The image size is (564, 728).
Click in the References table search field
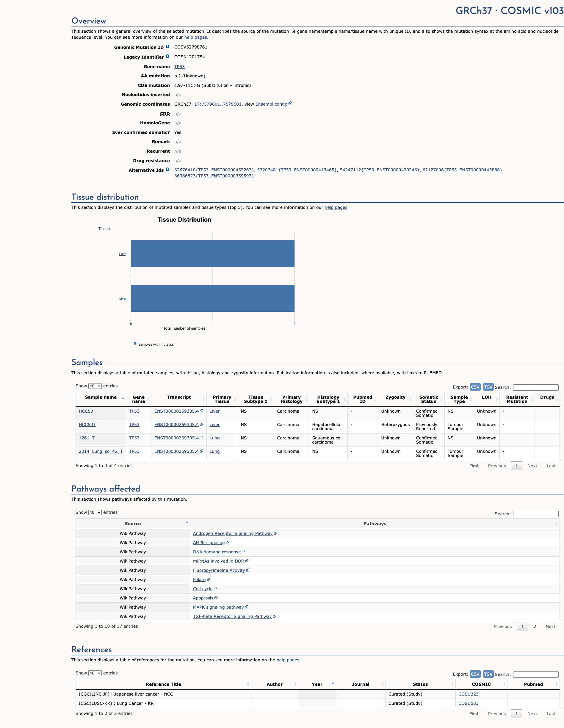[536, 674]
